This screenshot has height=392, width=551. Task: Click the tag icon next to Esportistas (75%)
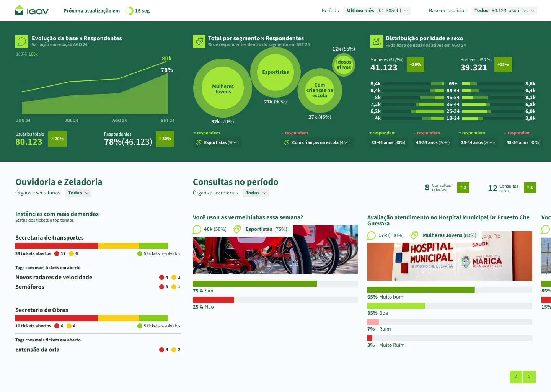(237, 229)
